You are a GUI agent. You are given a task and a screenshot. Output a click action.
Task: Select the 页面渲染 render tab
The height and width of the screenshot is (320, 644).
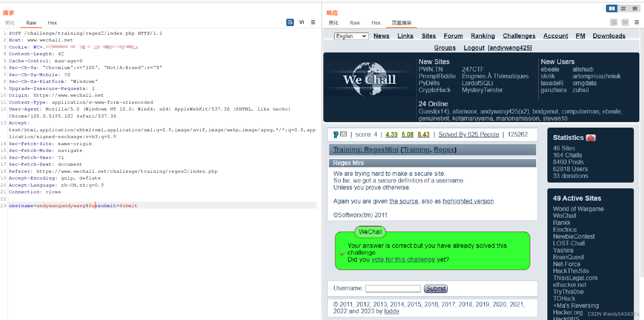pos(402,23)
